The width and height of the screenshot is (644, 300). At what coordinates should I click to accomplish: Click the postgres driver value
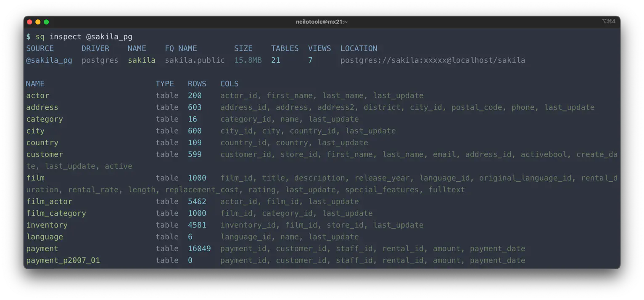pos(100,60)
